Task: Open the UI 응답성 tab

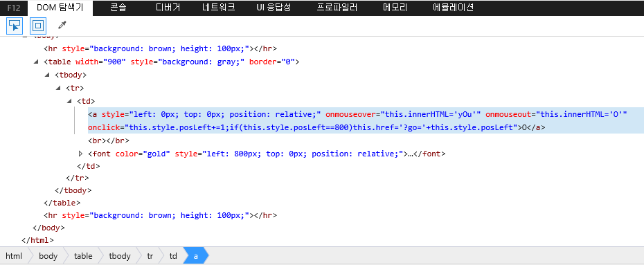Action: (274, 8)
